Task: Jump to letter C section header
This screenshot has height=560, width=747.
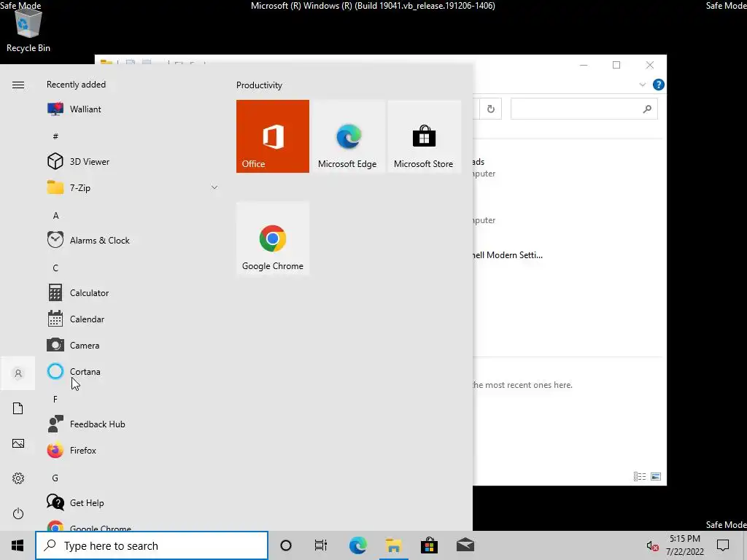Action: [55, 268]
